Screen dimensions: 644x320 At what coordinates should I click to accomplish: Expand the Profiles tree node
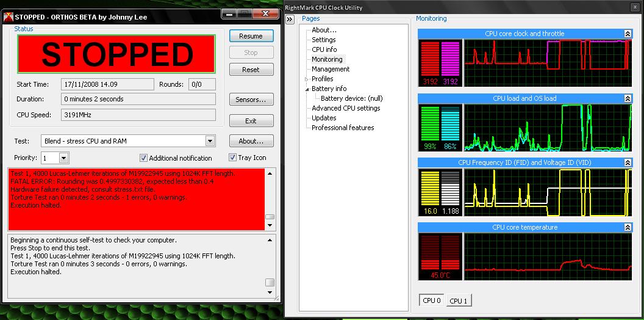tap(306, 79)
